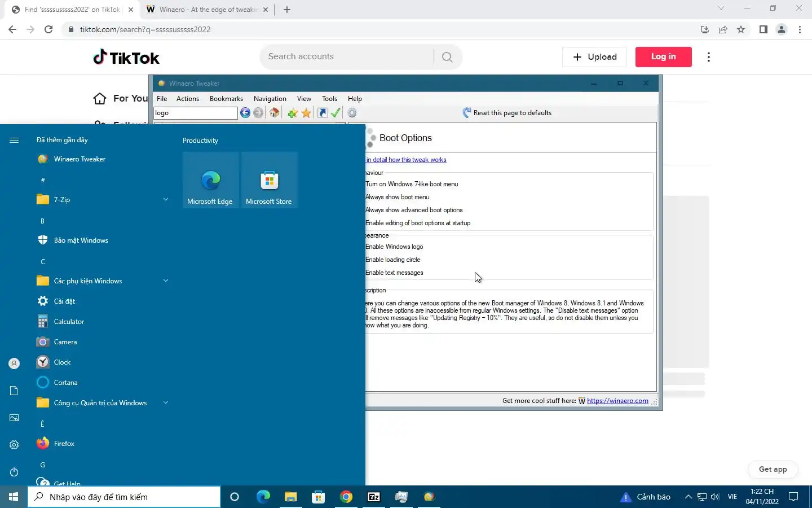Click Windows Start button

tap(14, 497)
